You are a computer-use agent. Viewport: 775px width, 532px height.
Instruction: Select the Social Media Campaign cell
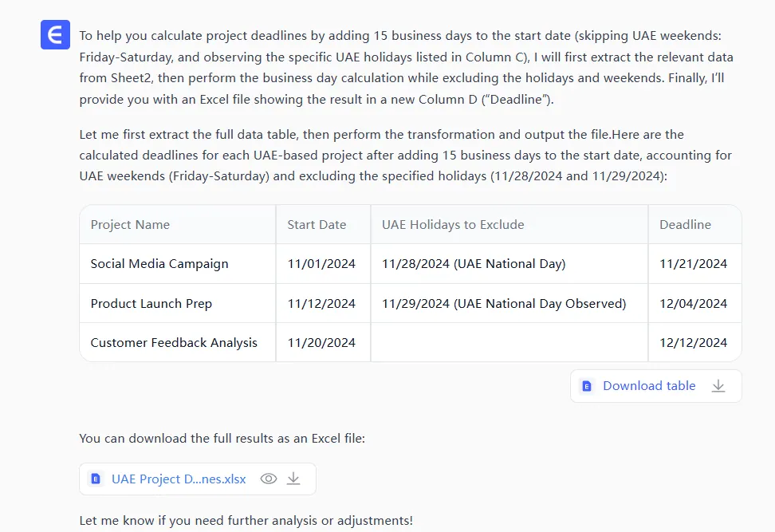coord(159,264)
